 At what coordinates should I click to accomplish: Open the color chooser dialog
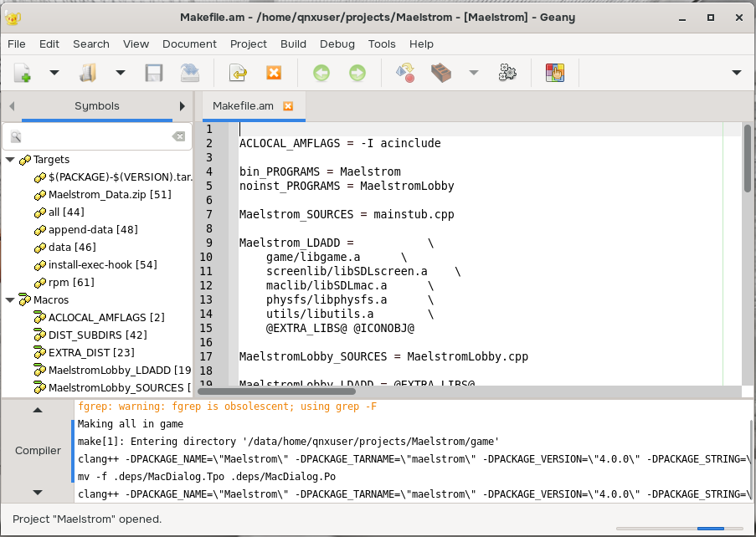554,74
